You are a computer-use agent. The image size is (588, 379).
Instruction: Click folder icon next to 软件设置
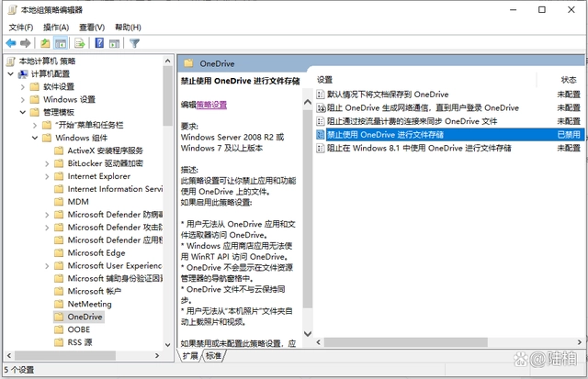pyautogui.click(x=35, y=87)
